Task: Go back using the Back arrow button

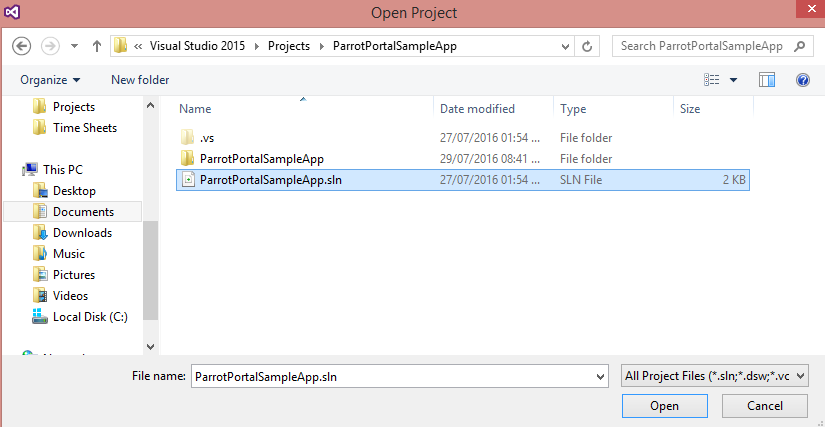Action: point(22,46)
